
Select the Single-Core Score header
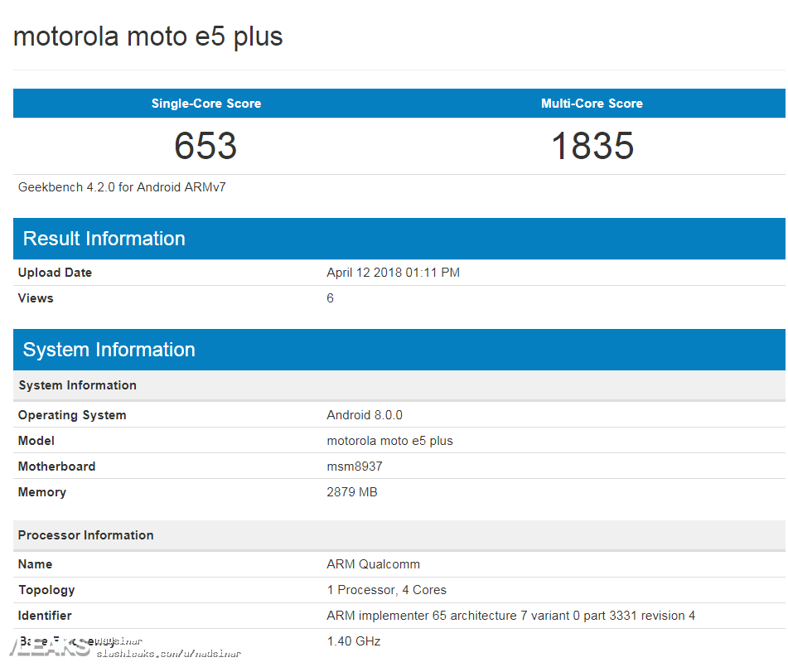(x=205, y=104)
